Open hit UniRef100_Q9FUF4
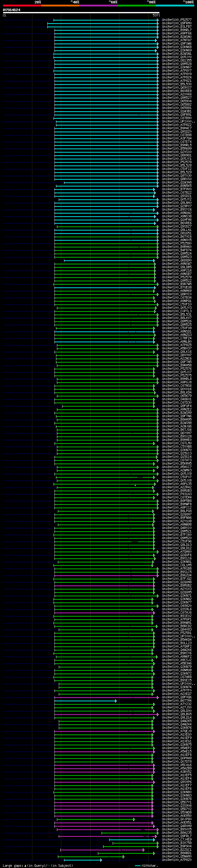This screenshot has height=868, width=197. [176, 406]
